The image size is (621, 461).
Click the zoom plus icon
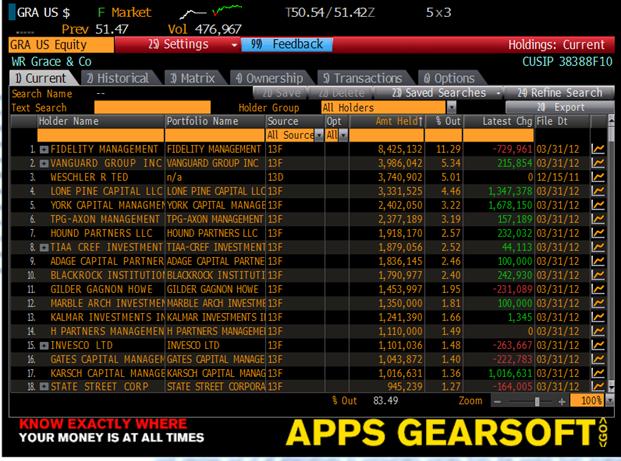[562, 402]
